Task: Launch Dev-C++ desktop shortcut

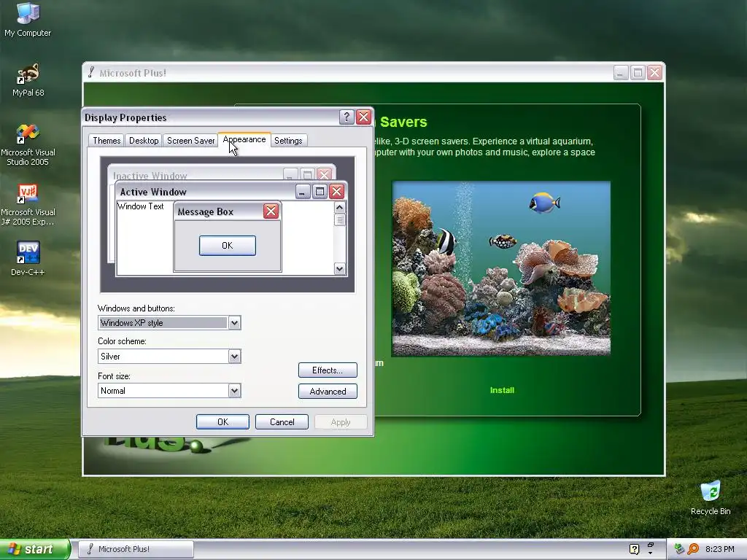Action: [28, 257]
